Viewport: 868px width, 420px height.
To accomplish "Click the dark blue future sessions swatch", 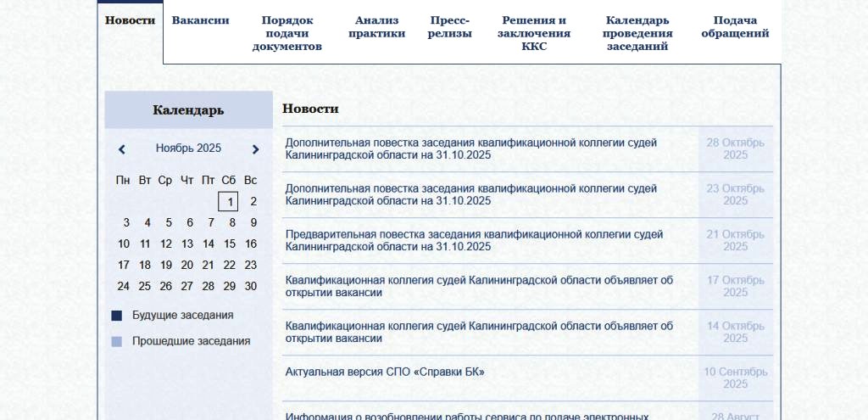I will tap(117, 316).
